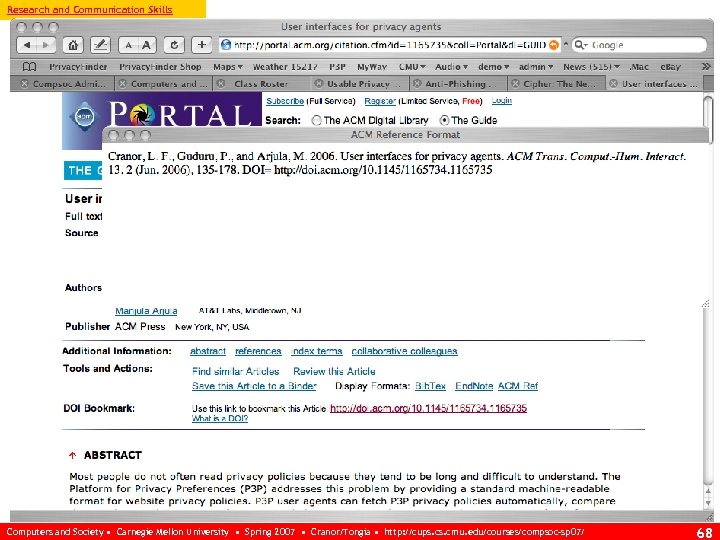The image size is (720, 540).
Task: Click the Subscribe link
Action: click(285, 101)
